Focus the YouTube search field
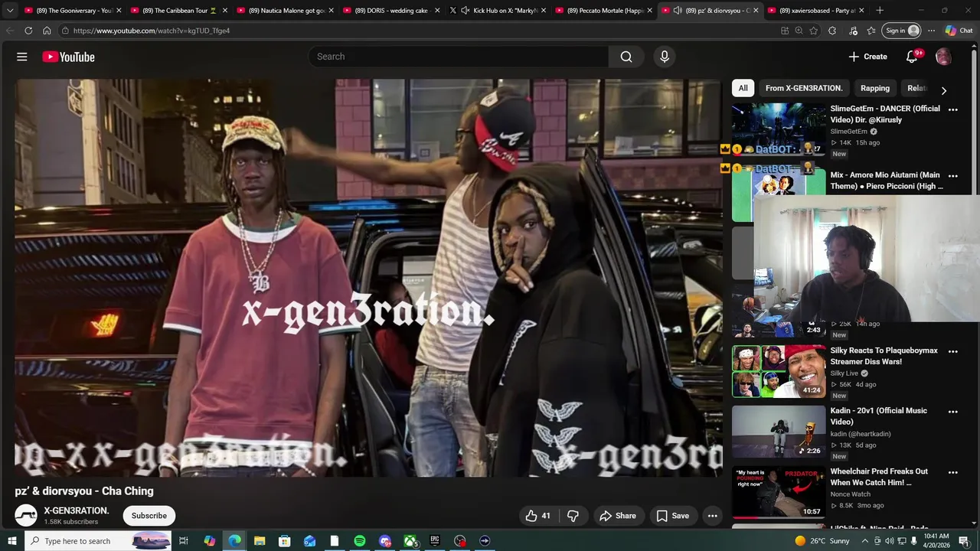Viewport: 980px width, 551px height. (x=459, y=57)
